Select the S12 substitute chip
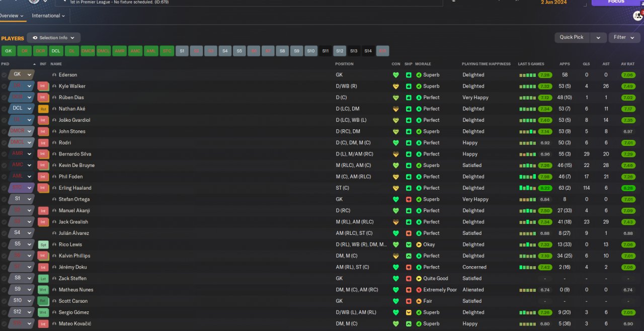 coord(340,51)
